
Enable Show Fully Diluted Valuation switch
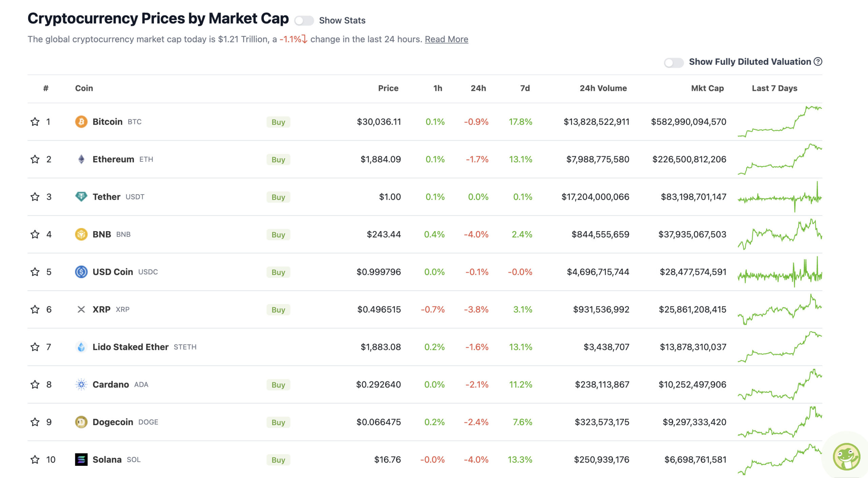tap(674, 63)
